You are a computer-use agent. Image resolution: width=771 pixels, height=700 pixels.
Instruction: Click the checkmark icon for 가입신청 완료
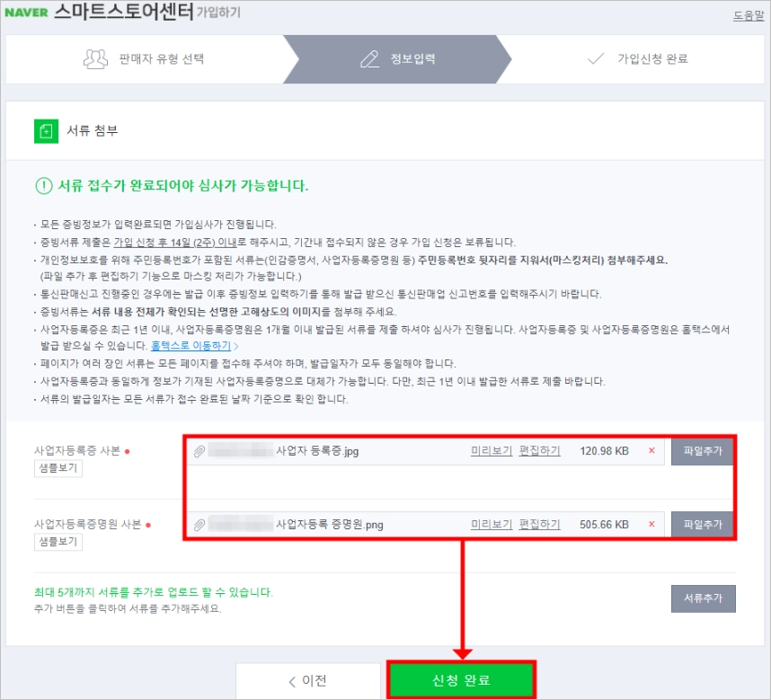pos(596,59)
